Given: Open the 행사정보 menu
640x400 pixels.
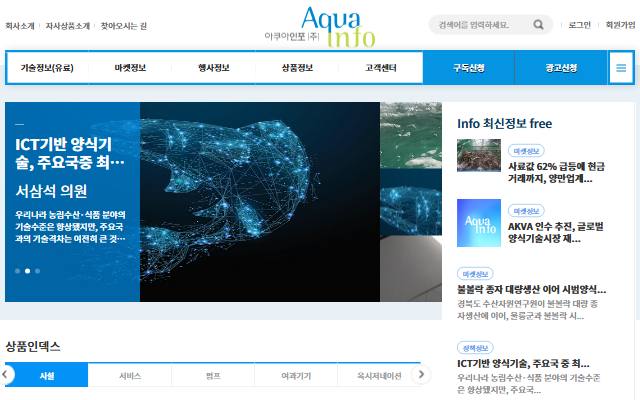Looking at the screenshot, I should pos(213,68).
